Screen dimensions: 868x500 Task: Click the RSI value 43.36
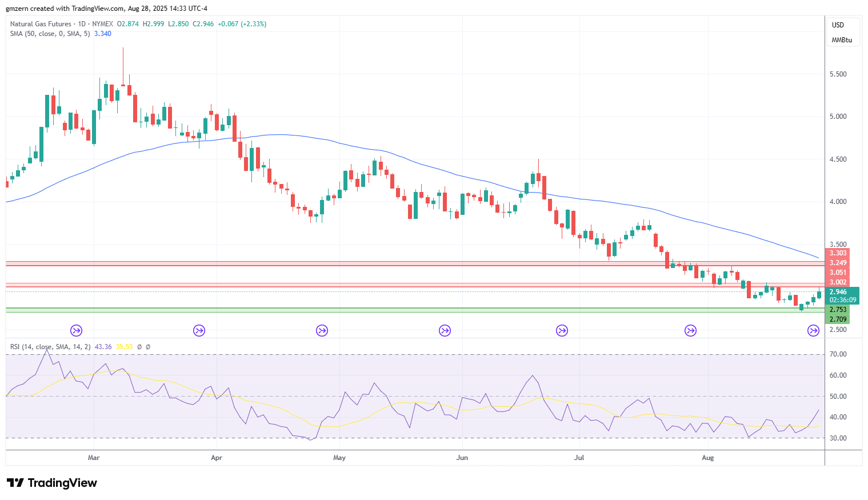[103, 347]
